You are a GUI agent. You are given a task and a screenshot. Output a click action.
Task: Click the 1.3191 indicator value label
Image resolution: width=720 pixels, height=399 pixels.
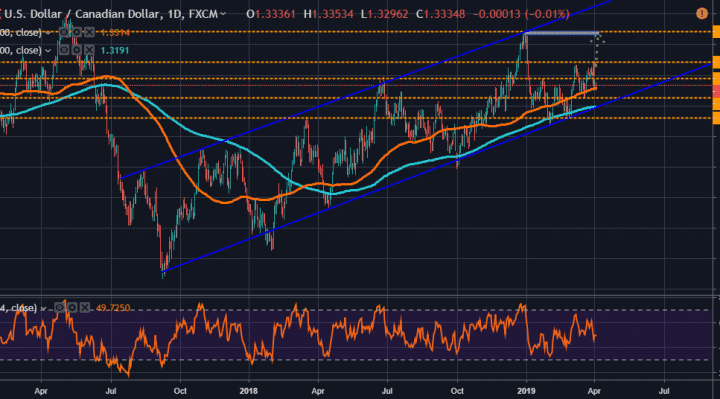(115, 51)
